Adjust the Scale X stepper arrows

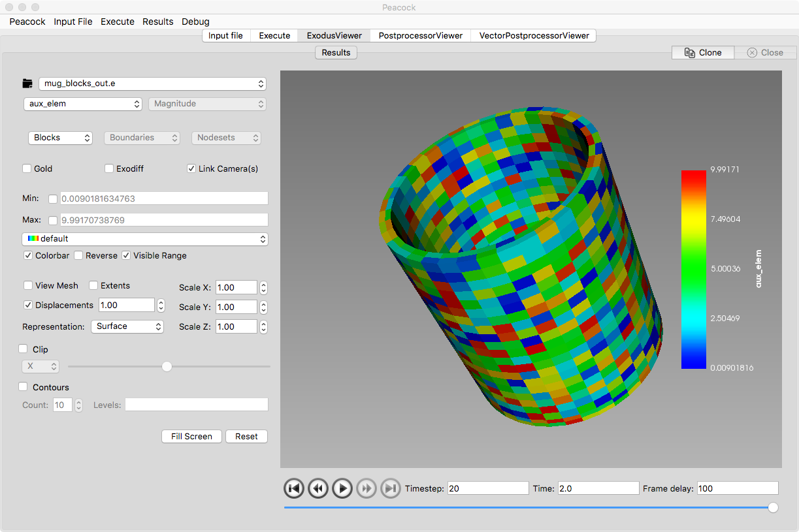tap(263, 288)
